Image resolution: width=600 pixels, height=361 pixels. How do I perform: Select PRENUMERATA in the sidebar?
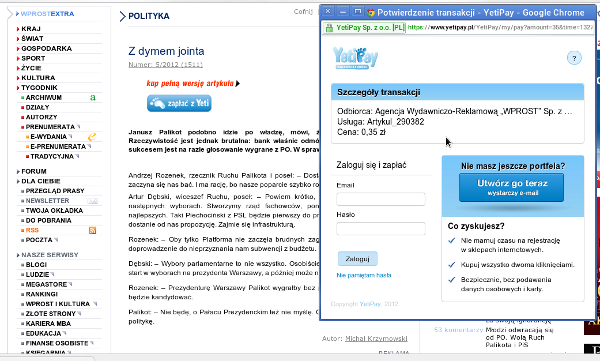pyautogui.click(x=50, y=127)
